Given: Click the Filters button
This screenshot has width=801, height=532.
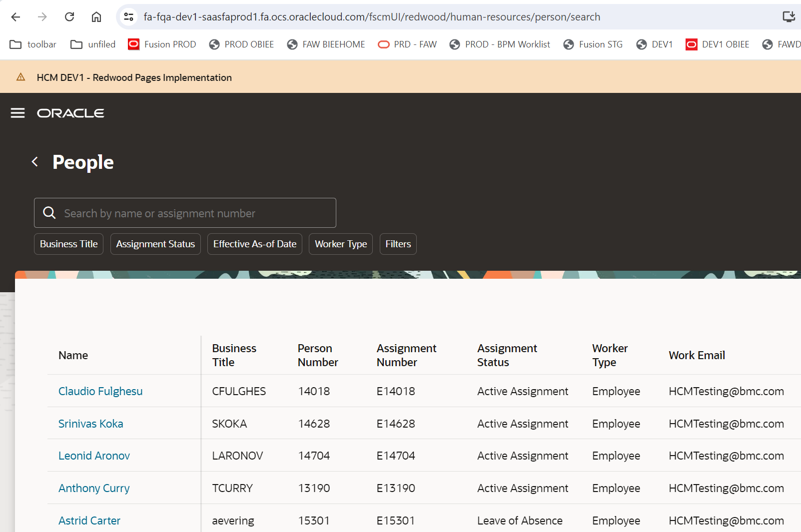Looking at the screenshot, I should click(x=398, y=244).
